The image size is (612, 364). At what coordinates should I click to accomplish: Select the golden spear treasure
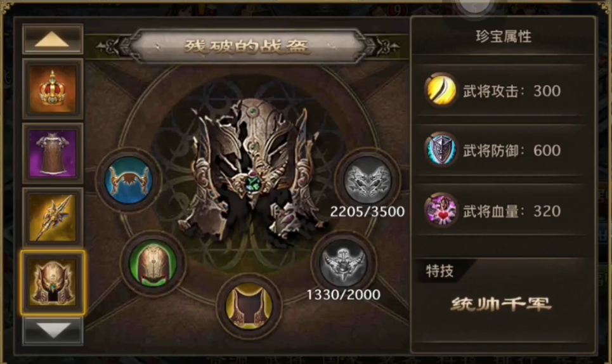click(53, 217)
